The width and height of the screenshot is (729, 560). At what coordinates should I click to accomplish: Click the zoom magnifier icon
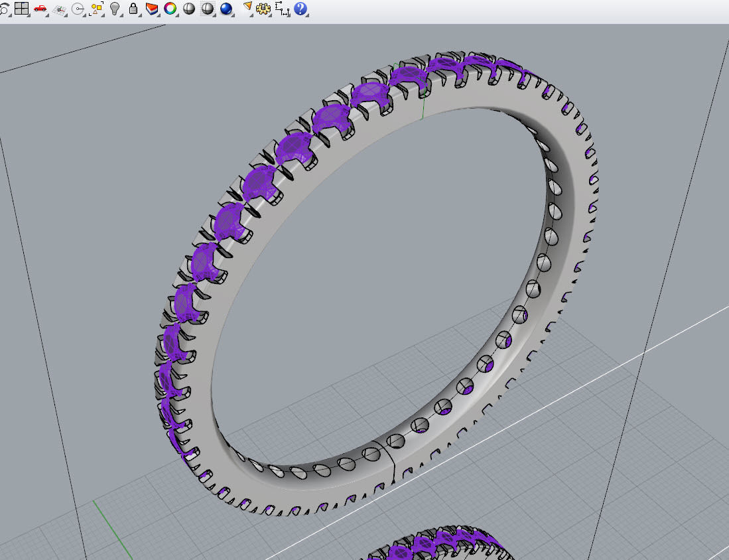tap(4, 9)
